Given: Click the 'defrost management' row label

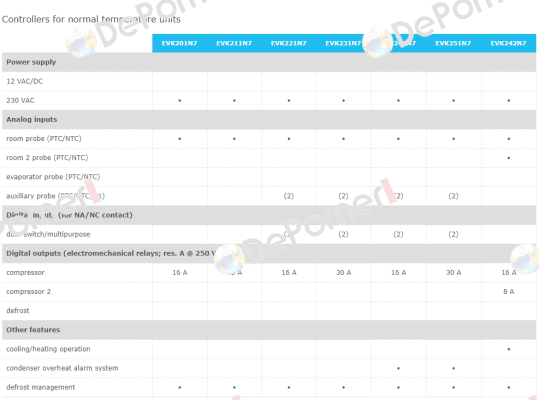Looking at the screenshot, I should pyautogui.click(x=41, y=387).
